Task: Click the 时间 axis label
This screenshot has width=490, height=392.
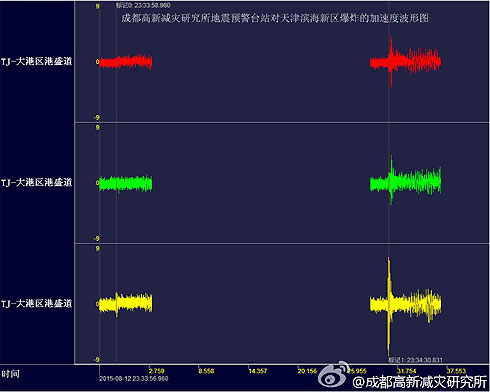Action: point(10,374)
